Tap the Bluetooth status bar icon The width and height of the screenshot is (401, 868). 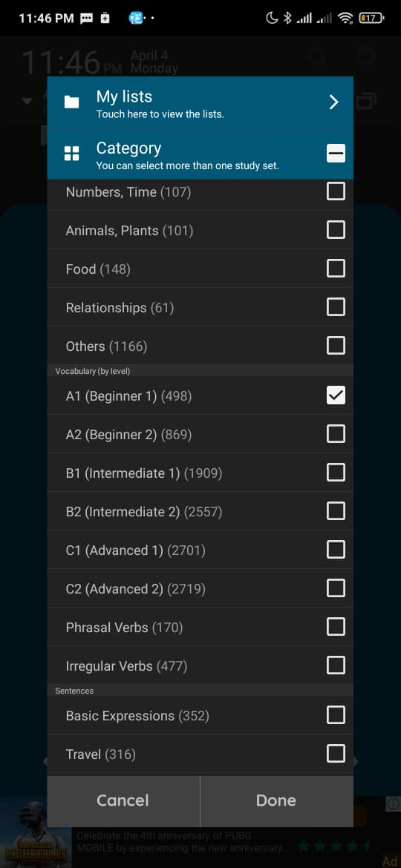[x=287, y=19]
